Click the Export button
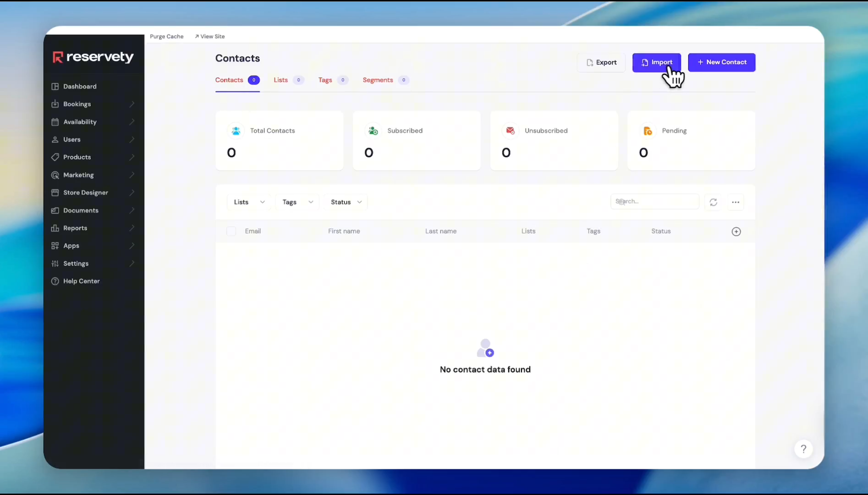 pos(601,62)
